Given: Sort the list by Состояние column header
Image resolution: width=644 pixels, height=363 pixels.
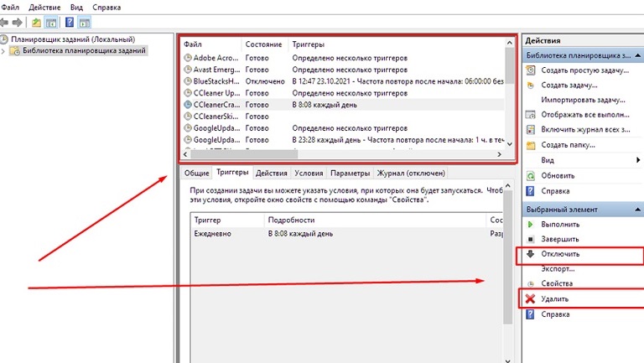Looking at the screenshot, I should click(x=263, y=43).
